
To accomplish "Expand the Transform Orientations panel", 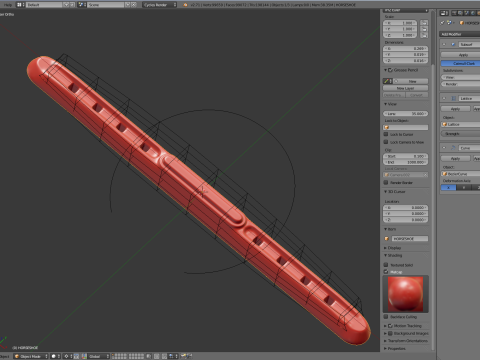I will (385, 341).
